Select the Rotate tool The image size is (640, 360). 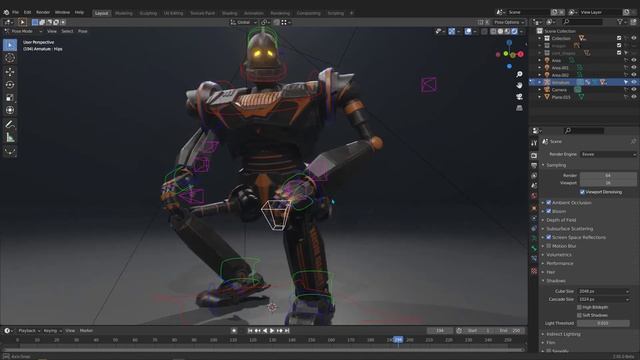coord(10,84)
